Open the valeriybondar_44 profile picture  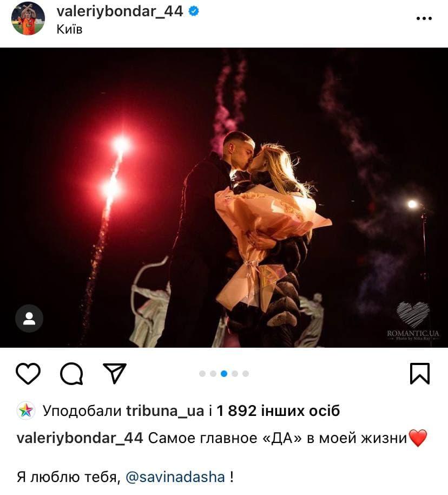(28, 18)
